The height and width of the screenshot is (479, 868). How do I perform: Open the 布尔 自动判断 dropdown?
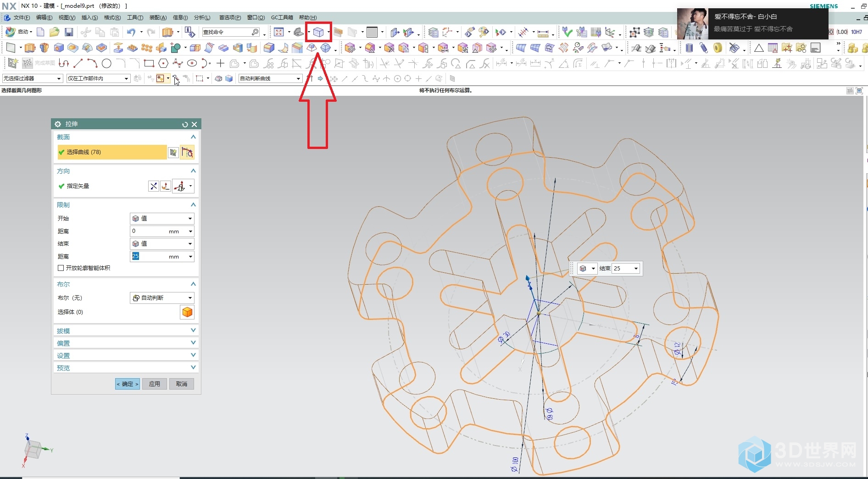[162, 298]
